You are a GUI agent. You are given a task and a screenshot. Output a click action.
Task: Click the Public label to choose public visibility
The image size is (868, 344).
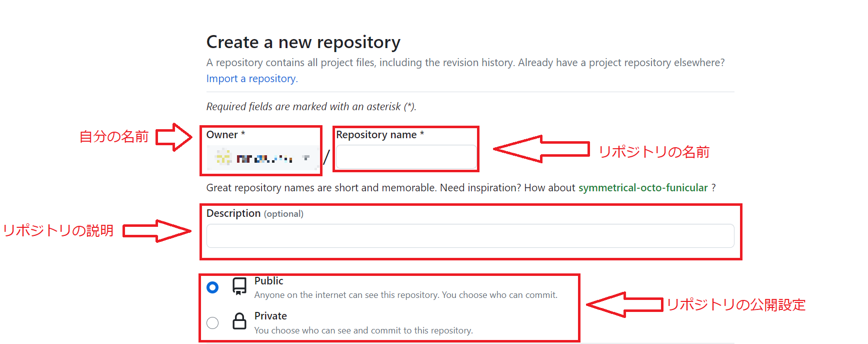[x=268, y=281]
